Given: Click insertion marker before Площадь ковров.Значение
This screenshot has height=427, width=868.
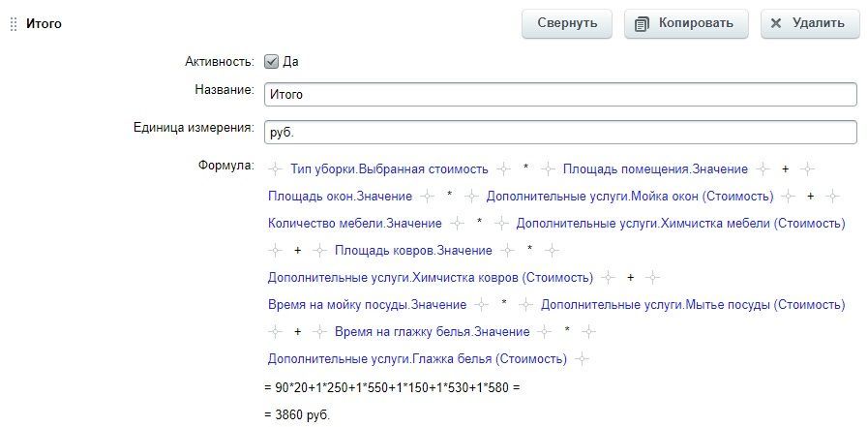Looking at the screenshot, I should click(319, 251).
